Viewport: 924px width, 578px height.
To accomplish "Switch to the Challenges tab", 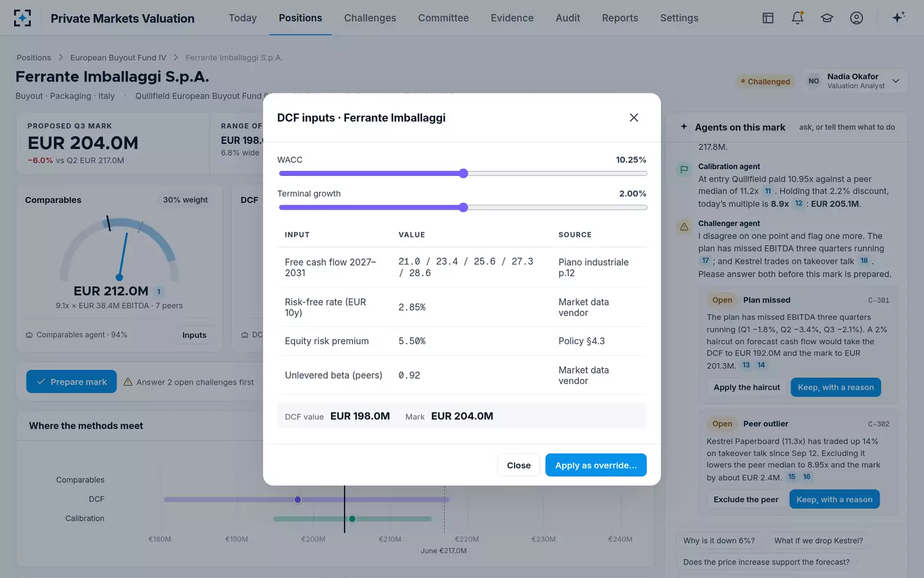I will (370, 18).
